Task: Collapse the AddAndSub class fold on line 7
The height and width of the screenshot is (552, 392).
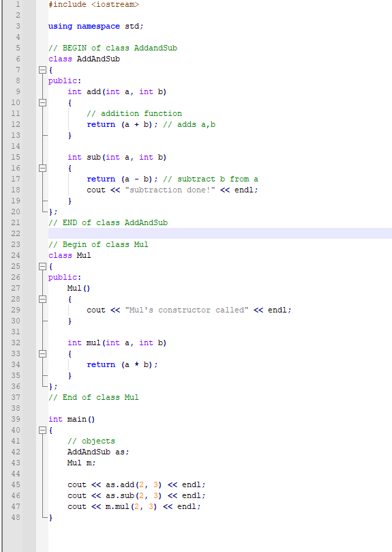Action: click(x=42, y=70)
